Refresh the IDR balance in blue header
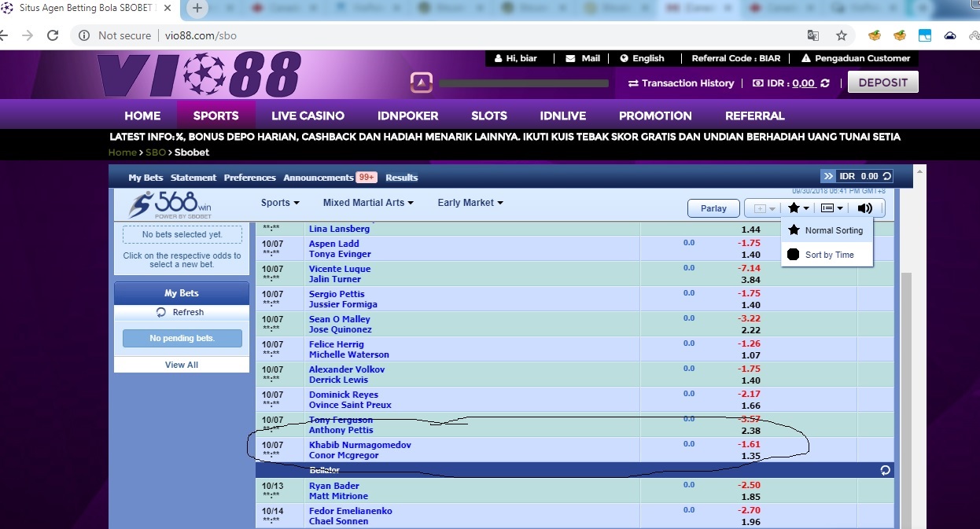The image size is (980, 529). point(887,177)
